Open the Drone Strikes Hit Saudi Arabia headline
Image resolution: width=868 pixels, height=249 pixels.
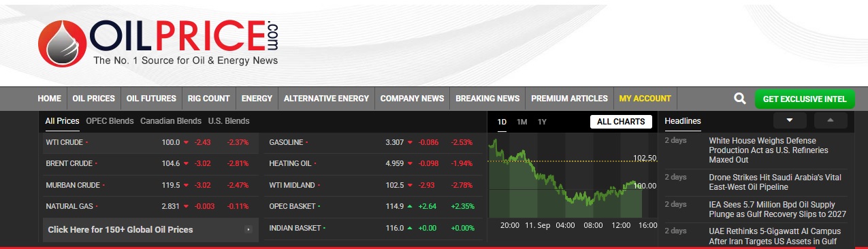click(x=775, y=182)
